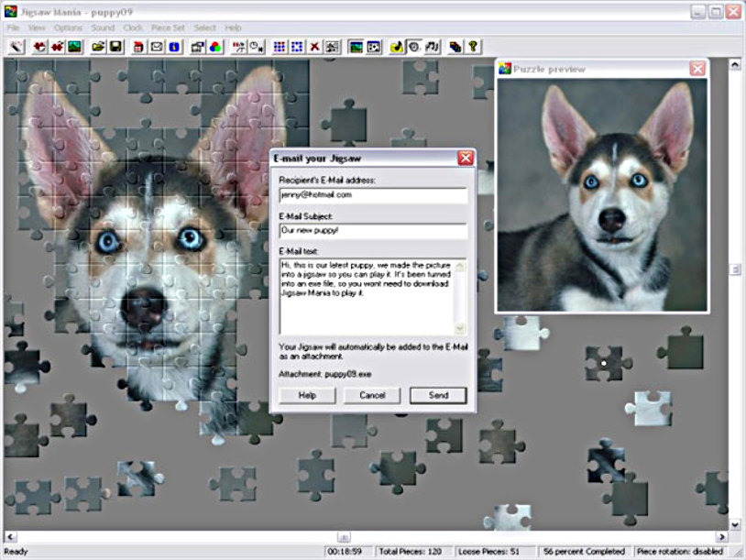Click the magic wand toolbar icon
746x560 pixels.
tap(16, 47)
